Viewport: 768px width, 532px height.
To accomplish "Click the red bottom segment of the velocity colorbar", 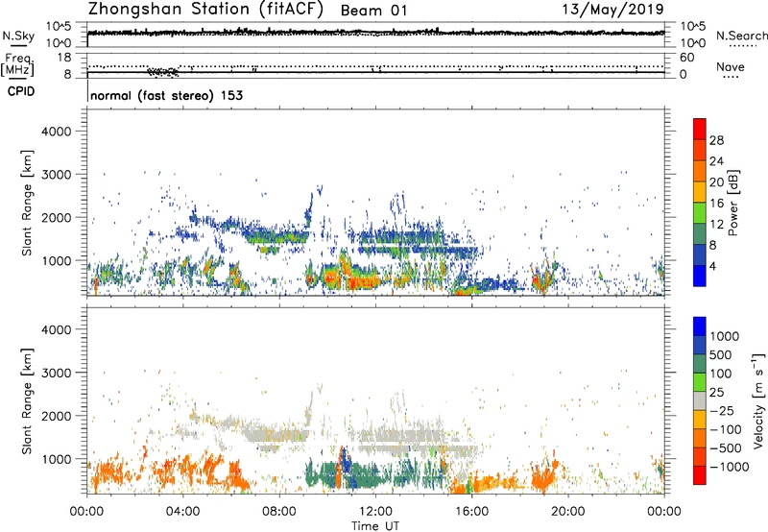I will (700, 475).
